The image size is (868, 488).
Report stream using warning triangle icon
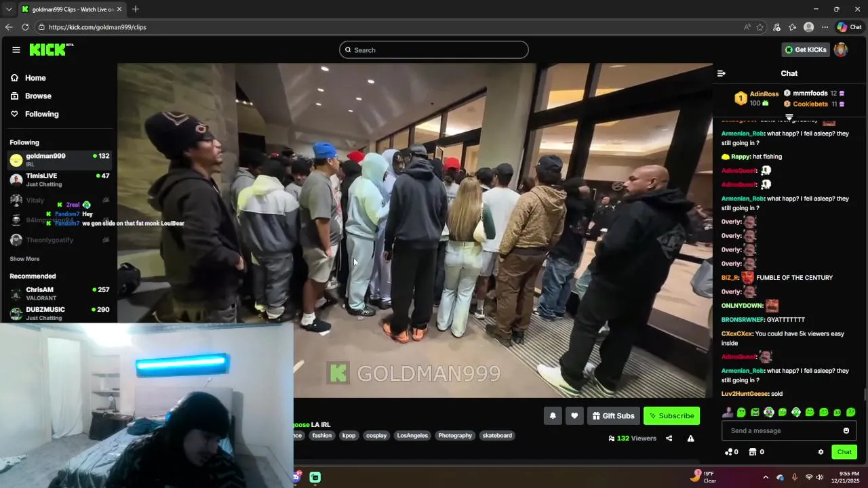[690, 439]
